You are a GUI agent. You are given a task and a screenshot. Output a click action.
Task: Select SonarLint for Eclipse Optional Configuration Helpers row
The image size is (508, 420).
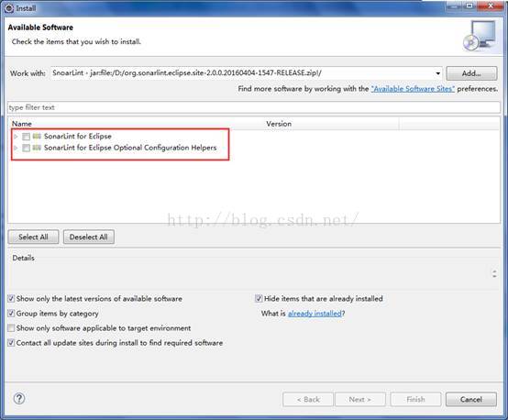pyautogui.click(x=130, y=148)
